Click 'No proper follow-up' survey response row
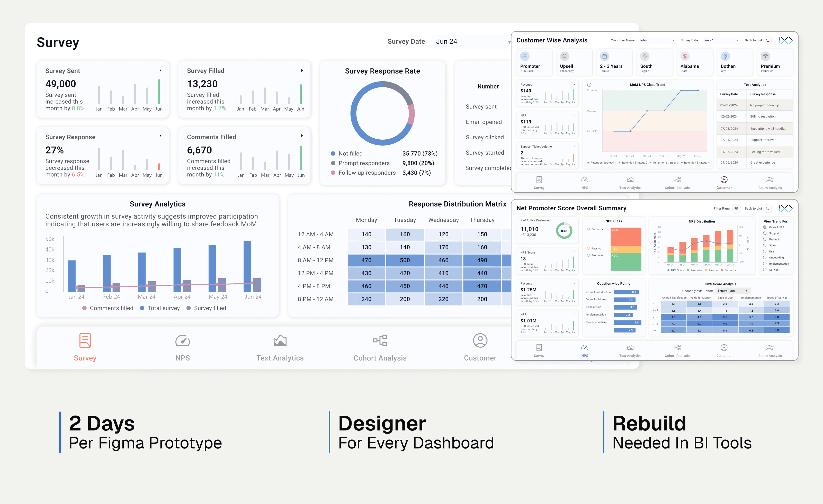The height and width of the screenshot is (504, 823). click(755, 105)
